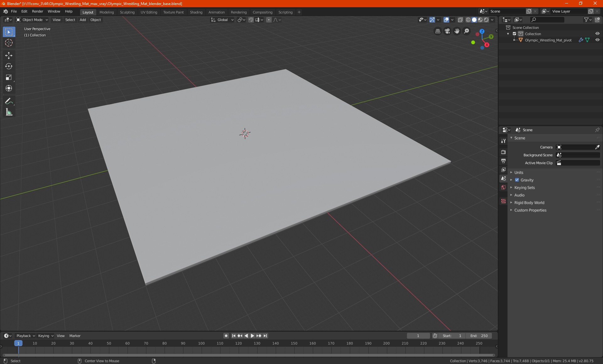Select the Select Box tool
Image resolution: width=603 pixels, height=364 pixels.
click(9, 32)
